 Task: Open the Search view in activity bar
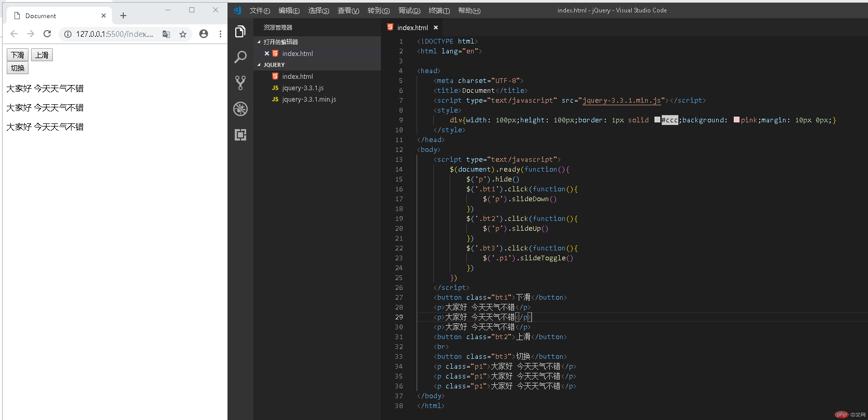point(240,57)
